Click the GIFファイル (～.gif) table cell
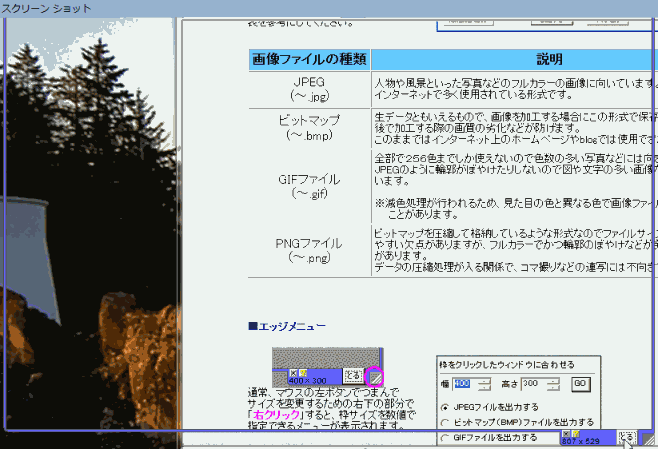Viewport: 658px width, 449px height. (309, 186)
